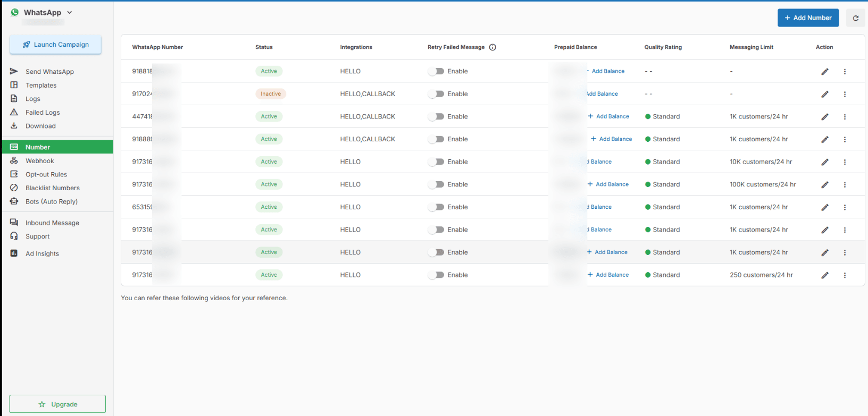Open more actions for the 918818 row
Screen dimensions: 868x416
845,71
